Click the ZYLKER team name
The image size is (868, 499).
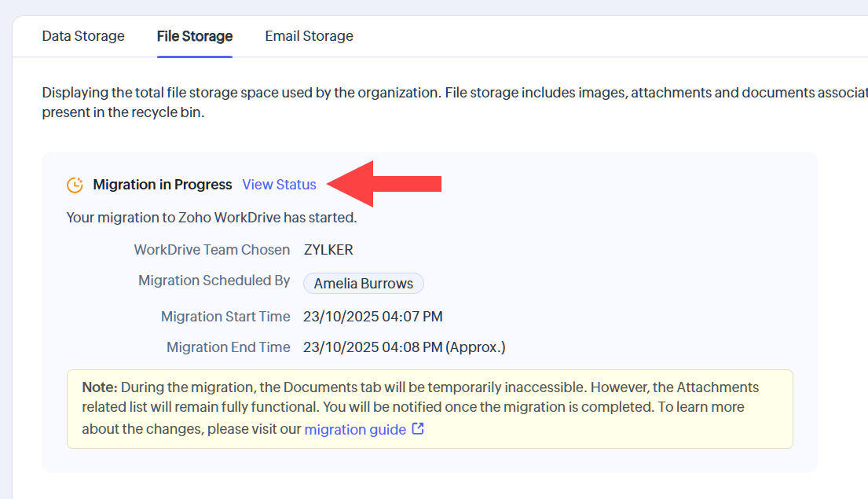click(x=328, y=250)
